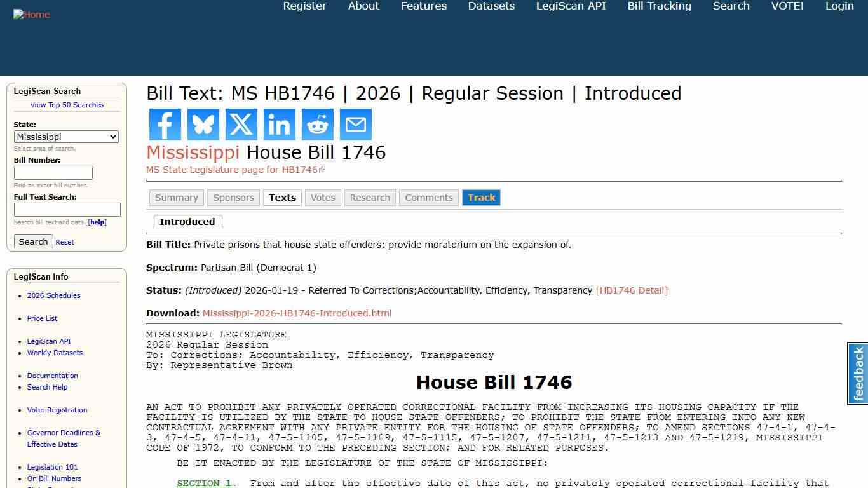Share bill via the Bluesky icon

point(203,125)
